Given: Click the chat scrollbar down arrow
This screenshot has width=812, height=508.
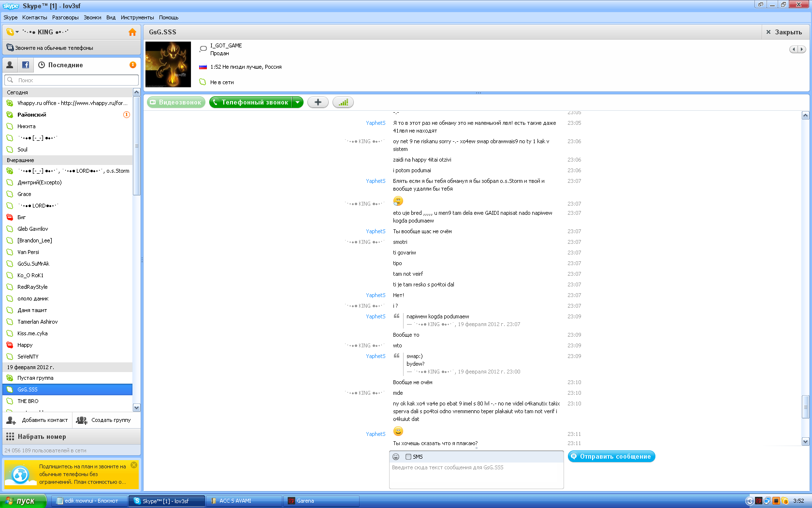Looking at the screenshot, I should pos(805,441).
